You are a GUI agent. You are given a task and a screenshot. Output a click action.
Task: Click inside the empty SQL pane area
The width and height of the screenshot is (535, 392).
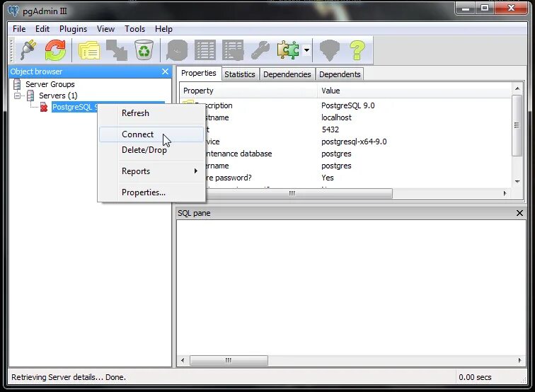351,287
